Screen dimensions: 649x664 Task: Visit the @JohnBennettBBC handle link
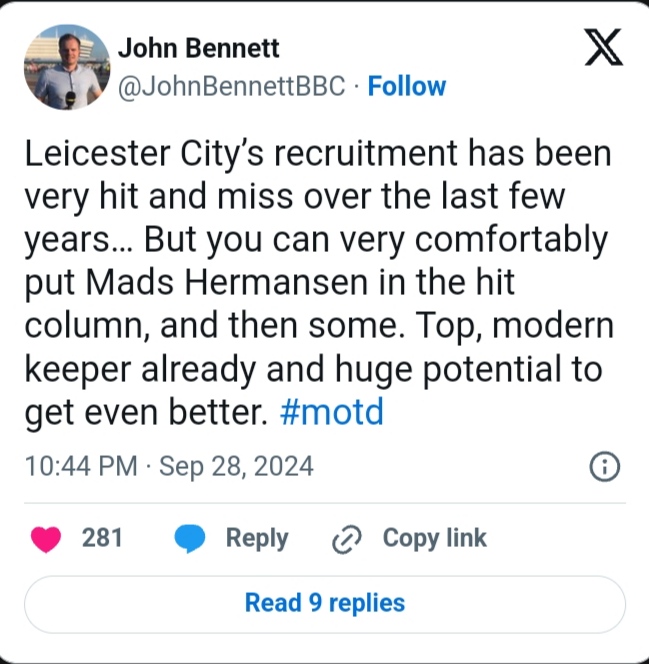coord(232,87)
